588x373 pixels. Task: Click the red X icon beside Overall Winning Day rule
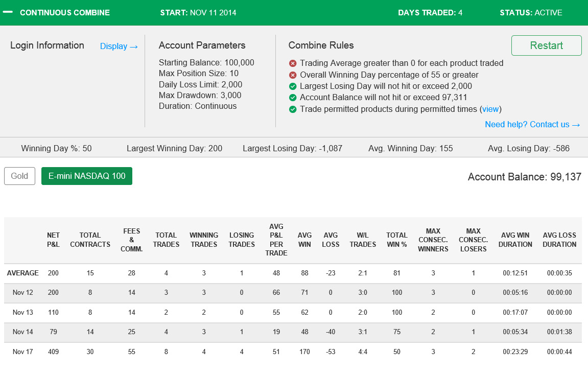pos(293,75)
